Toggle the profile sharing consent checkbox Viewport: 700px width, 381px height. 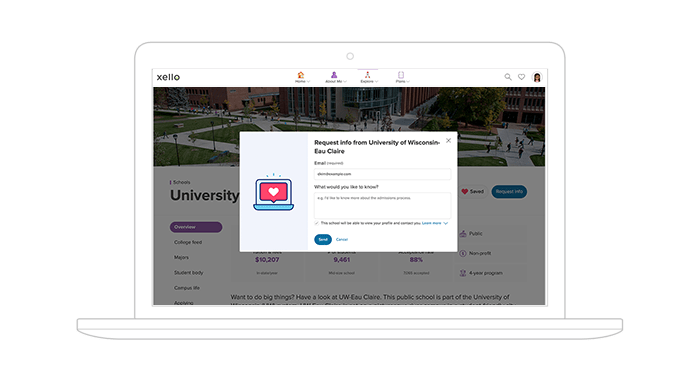coord(317,223)
